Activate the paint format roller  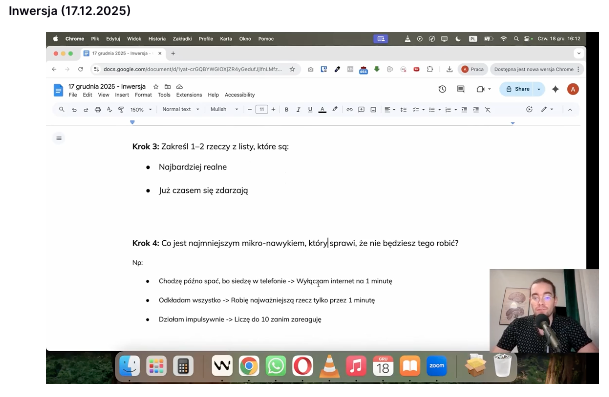click(x=121, y=110)
